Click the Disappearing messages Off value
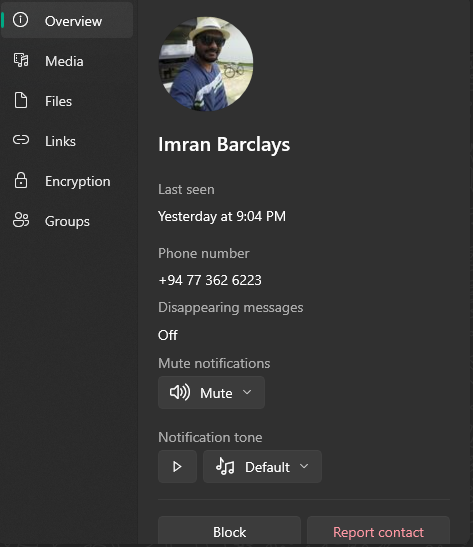Viewport: 473px width, 547px height. pos(168,335)
